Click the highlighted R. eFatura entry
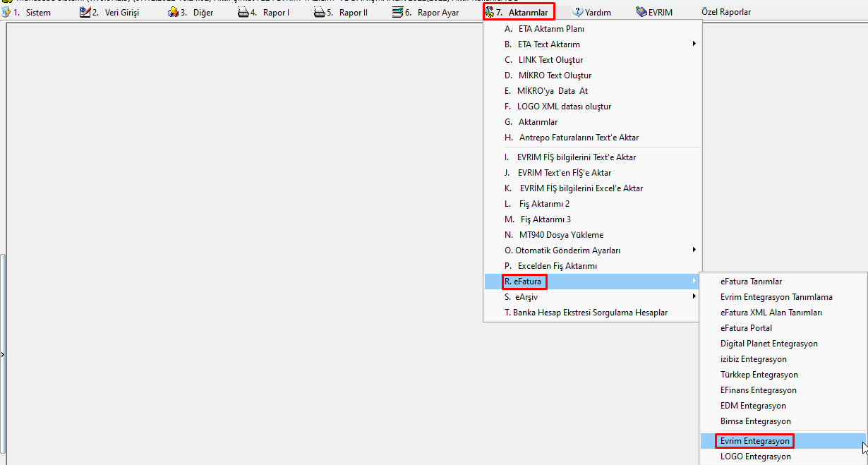 pos(592,282)
